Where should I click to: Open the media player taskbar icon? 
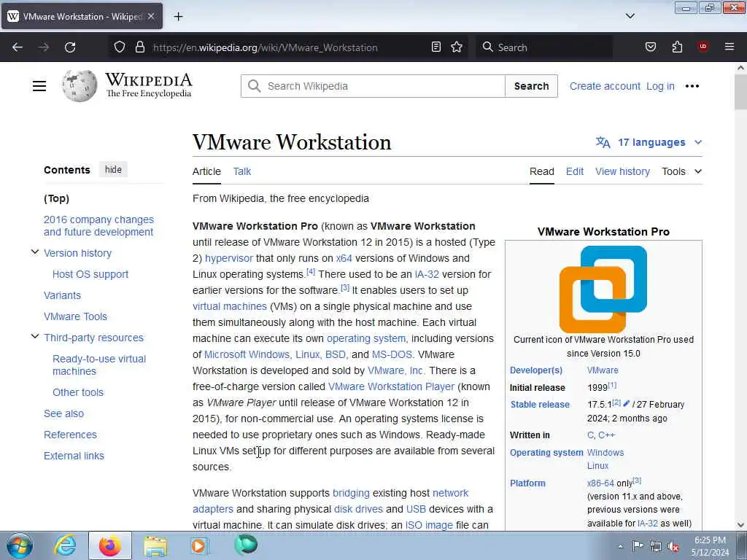[x=200, y=545]
